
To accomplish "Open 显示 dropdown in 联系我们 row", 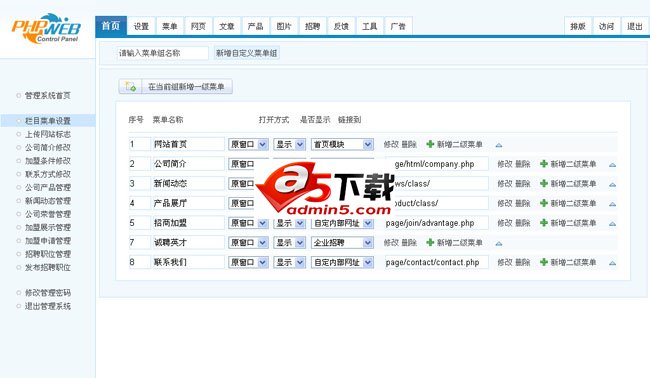I will click(289, 262).
